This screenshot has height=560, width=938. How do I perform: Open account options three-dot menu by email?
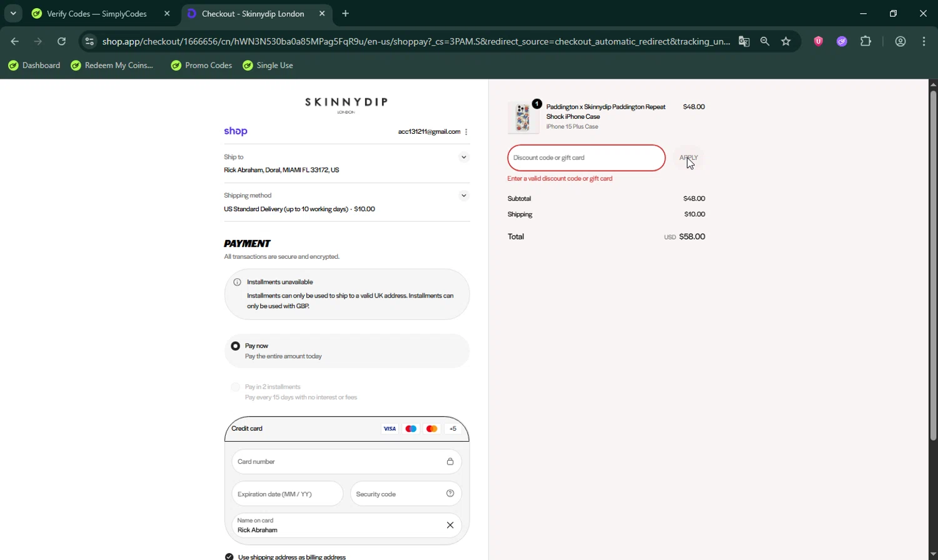[466, 132]
